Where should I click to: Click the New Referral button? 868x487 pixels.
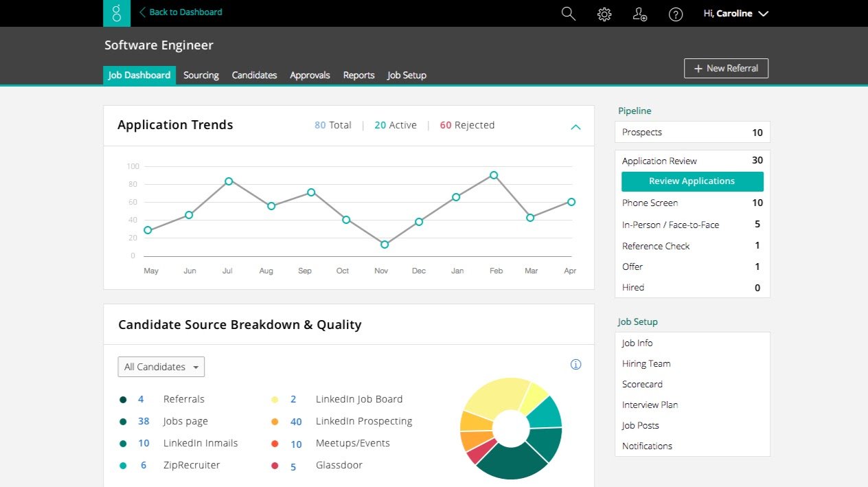point(726,68)
